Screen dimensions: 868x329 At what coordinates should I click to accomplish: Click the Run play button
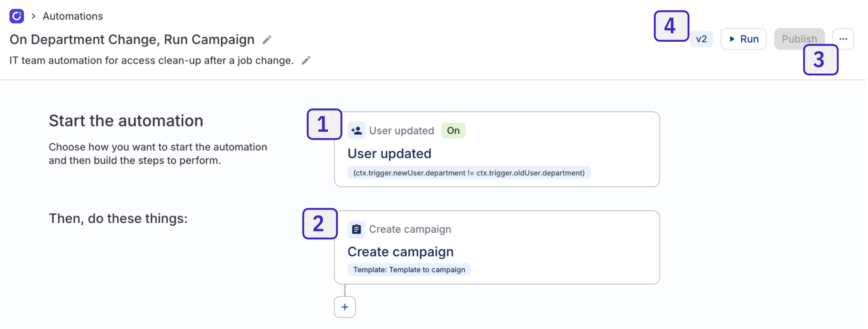pyautogui.click(x=743, y=39)
